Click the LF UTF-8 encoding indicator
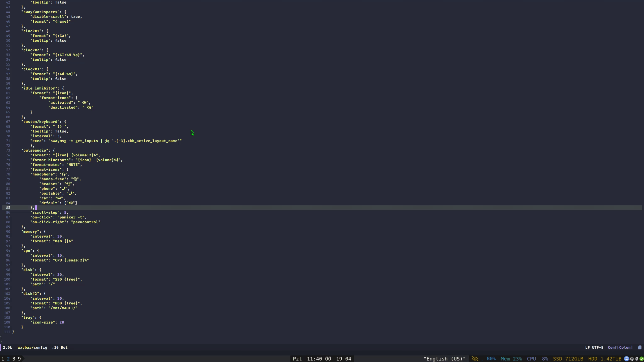The width and height of the screenshot is (644, 362). pyautogui.click(x=594, y=347)
